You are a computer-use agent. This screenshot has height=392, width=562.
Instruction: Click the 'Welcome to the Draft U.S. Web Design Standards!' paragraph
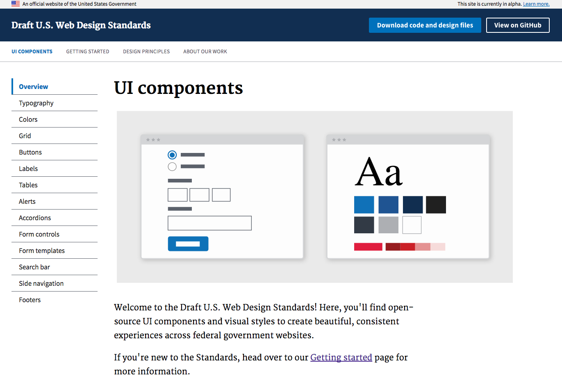click(x=264, y=321)
